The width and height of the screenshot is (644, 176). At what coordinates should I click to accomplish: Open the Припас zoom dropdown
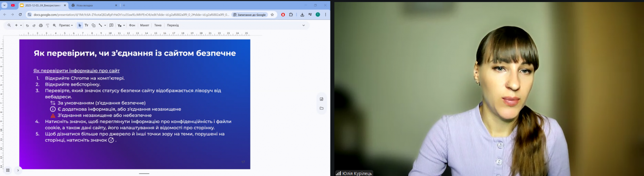point(66,25)
